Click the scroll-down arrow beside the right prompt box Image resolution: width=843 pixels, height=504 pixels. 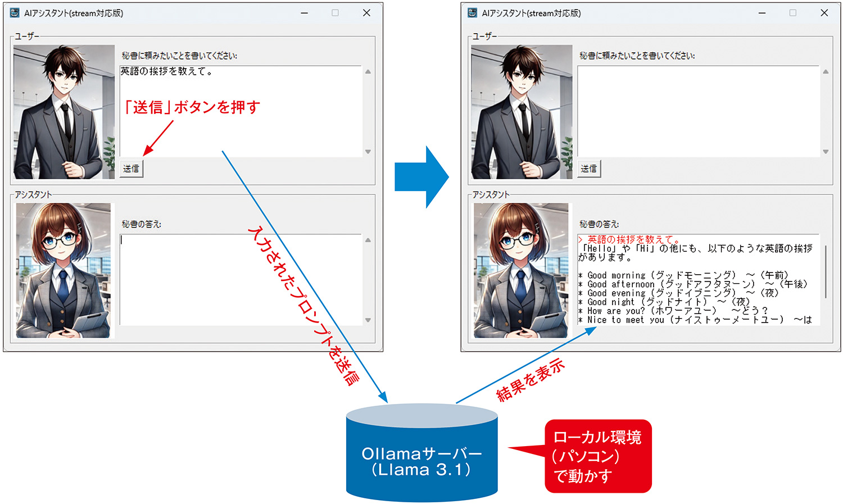(826, 152)
